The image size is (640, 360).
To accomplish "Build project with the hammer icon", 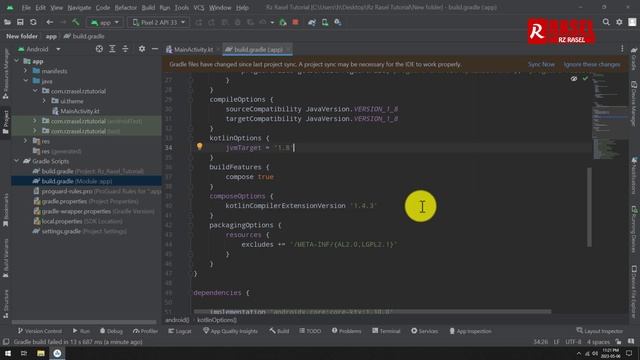I will [76, 22].
